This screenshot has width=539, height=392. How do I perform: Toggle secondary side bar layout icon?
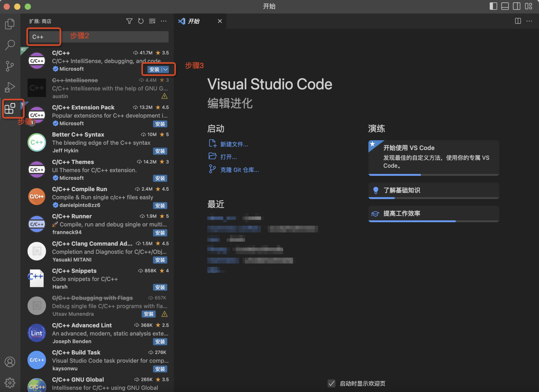point(516,6)
